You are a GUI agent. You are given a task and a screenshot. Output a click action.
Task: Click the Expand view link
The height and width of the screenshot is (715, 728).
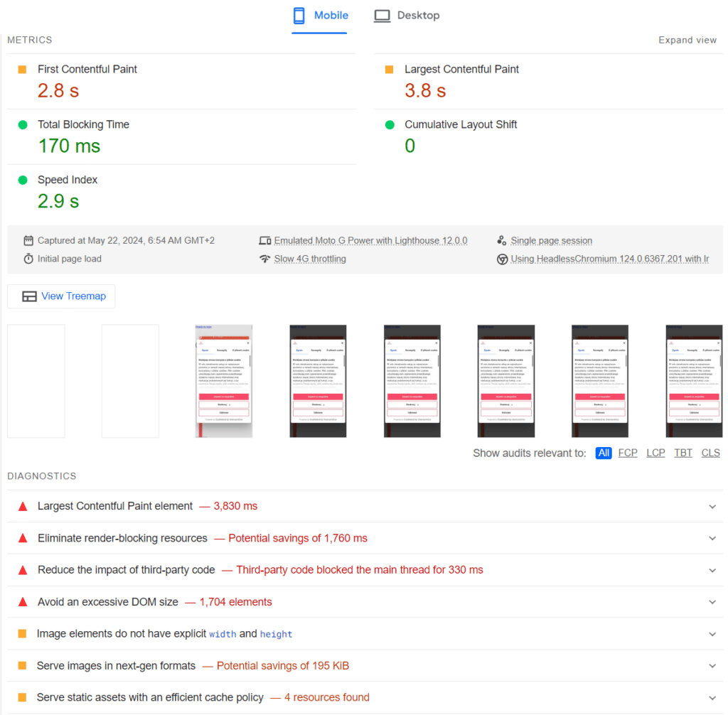(x=687, y=40)
